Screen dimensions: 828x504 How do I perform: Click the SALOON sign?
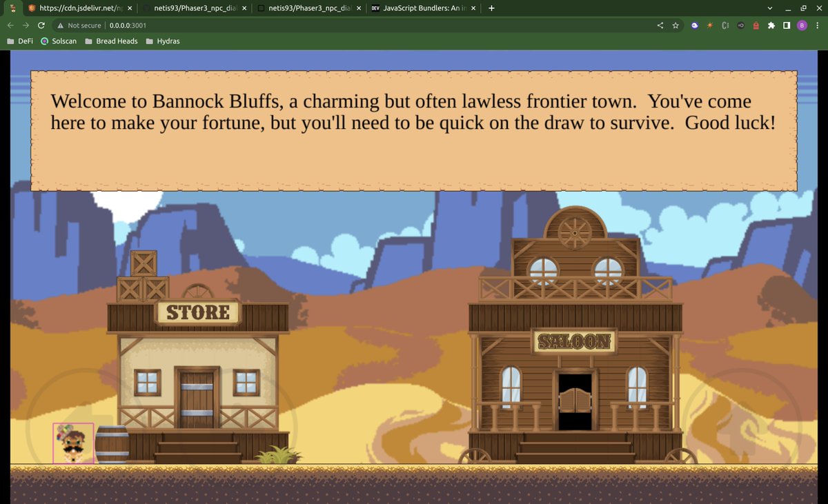pyautogui.click(x=574, y=341)
